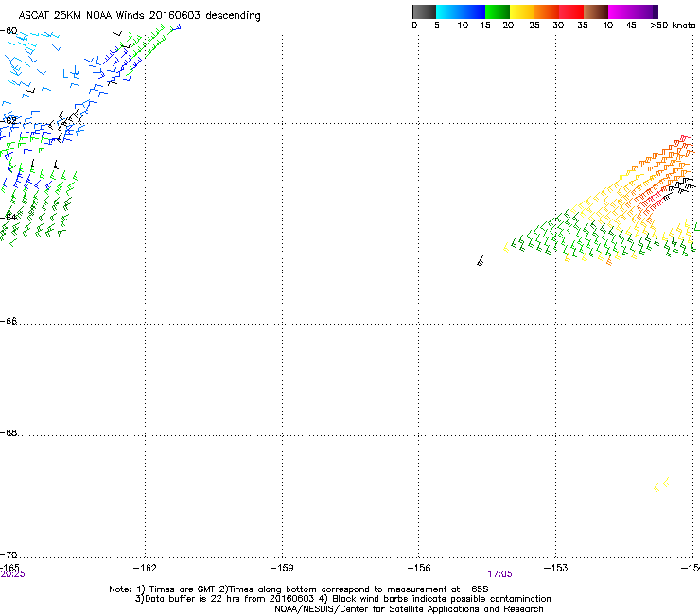Click the isolated black wind barb below -64 latitude
Viewport: 700px width, 615px height.
tap(481, 261)
